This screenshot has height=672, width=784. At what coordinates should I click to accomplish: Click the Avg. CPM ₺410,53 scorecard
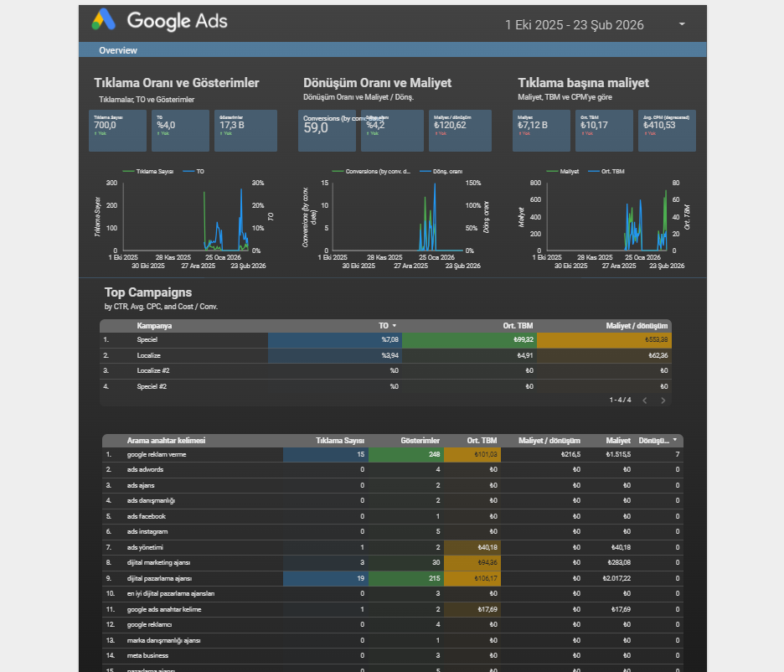pyautogui.click(x=666, y=130)
